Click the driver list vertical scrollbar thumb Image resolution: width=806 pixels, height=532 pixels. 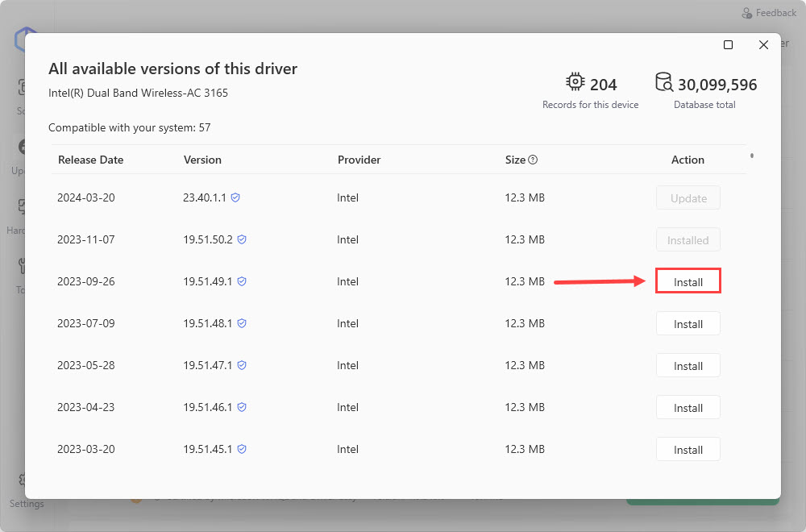coord(752,155)
